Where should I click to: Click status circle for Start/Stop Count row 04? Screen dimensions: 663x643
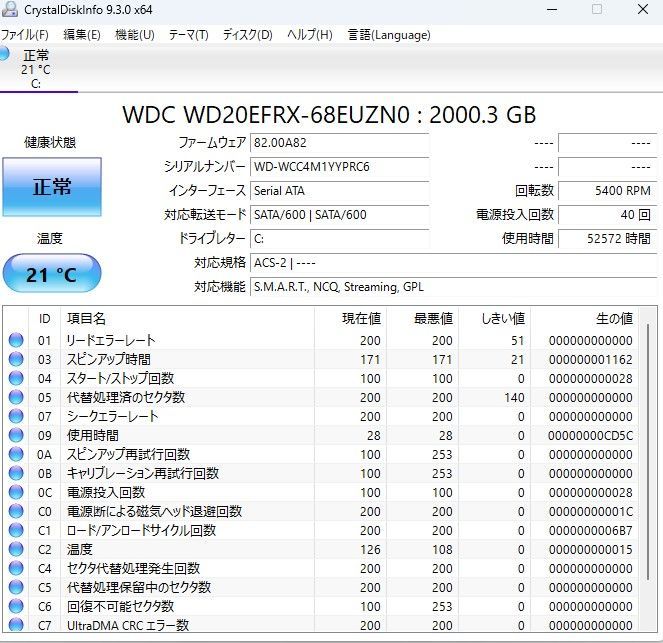tap(16, 378)
